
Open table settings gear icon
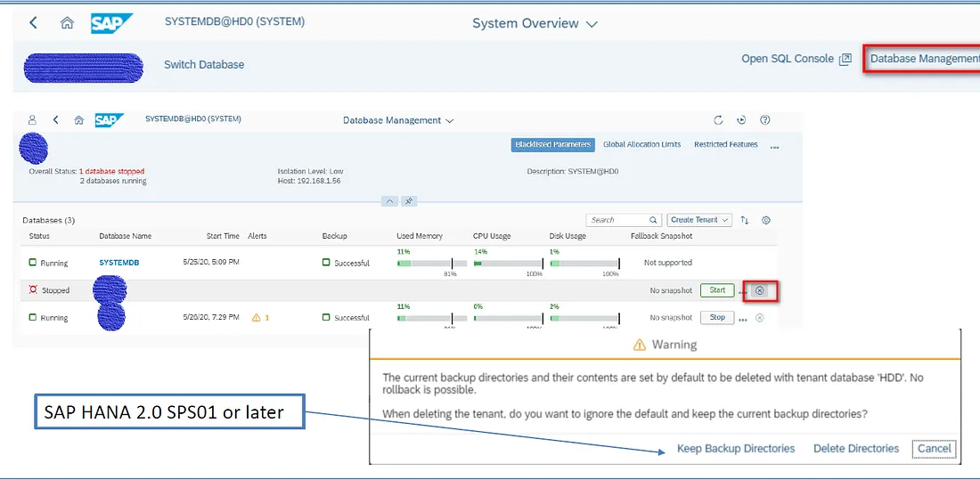[x=766, y=220]
